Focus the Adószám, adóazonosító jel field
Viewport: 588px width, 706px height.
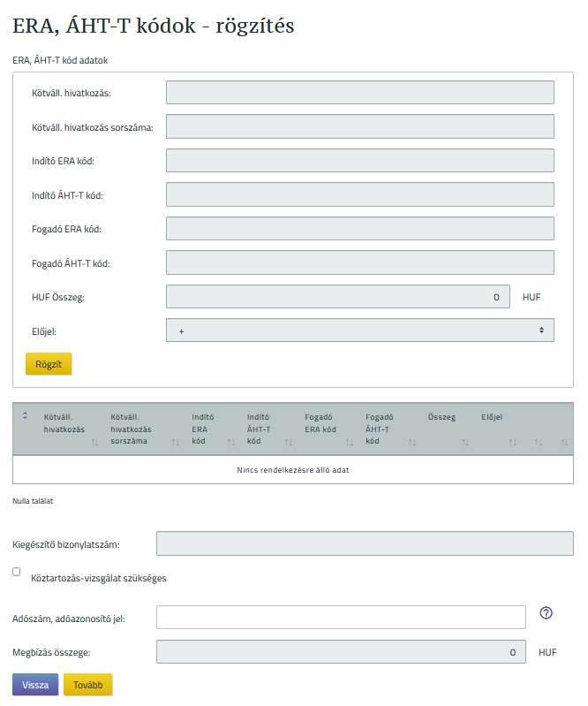pos(341,617)
